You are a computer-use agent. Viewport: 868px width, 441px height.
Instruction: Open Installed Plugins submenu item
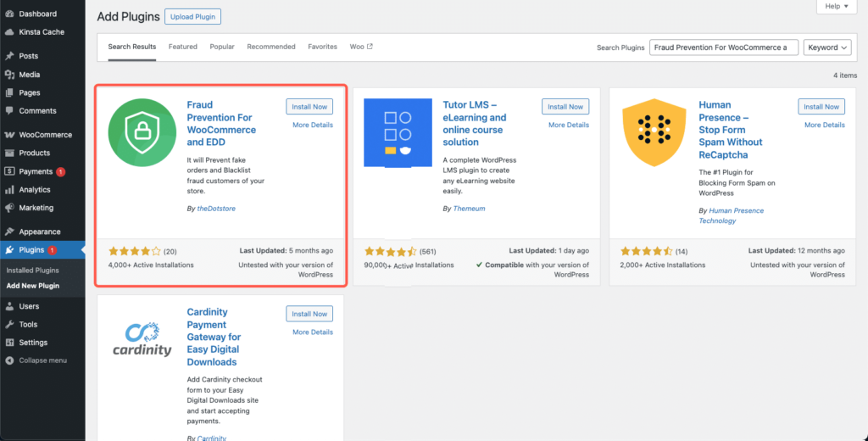32,270
